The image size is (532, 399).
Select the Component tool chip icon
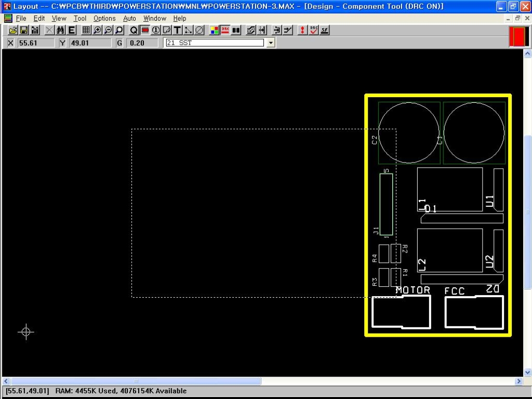pyautogui.click(x=145, y=30)
